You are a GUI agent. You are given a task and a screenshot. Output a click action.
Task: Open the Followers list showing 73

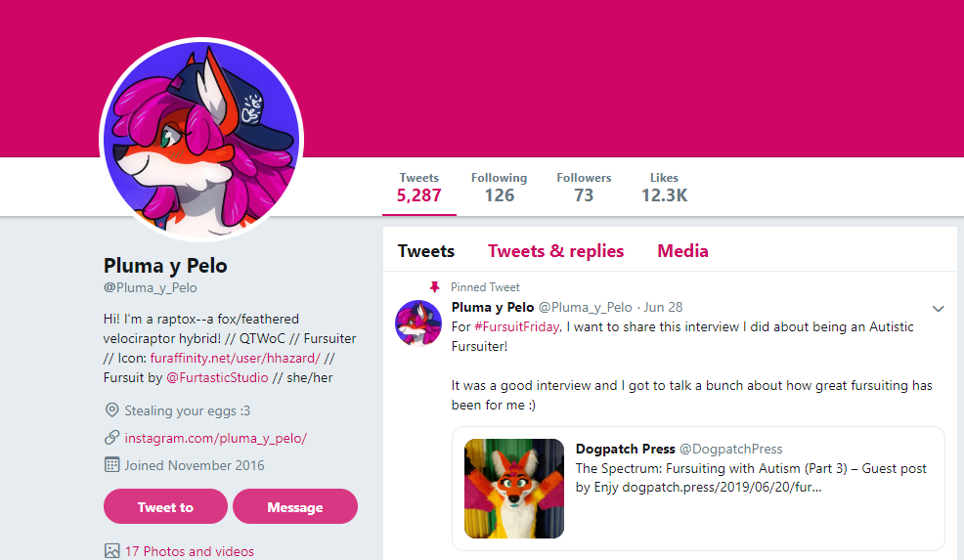pos(584,188)
